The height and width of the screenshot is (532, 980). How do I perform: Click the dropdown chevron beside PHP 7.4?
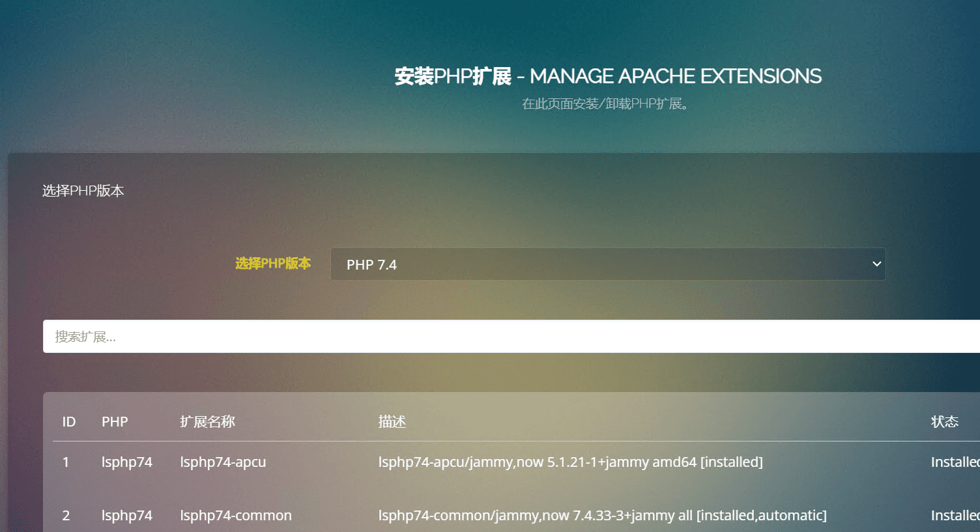[x=876, y=264]
